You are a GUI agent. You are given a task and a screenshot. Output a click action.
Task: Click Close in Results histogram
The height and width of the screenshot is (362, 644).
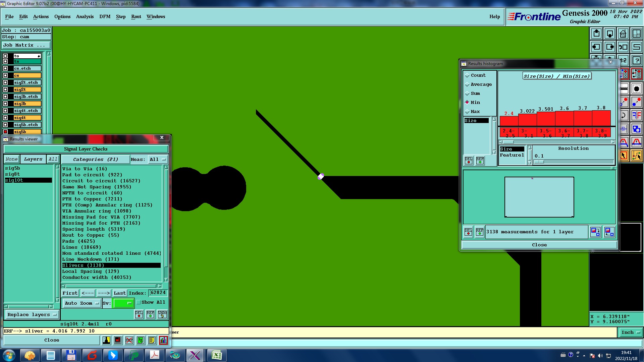click(539, 245)
